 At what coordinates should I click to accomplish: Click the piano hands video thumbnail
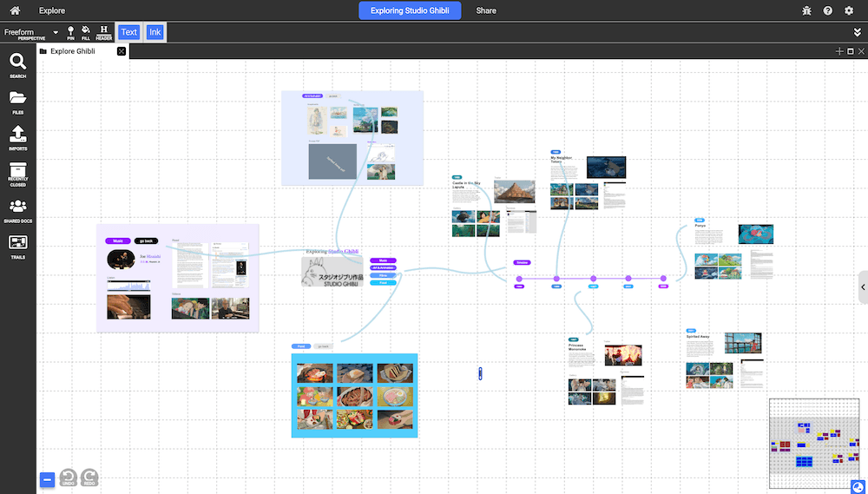(128, 306)
